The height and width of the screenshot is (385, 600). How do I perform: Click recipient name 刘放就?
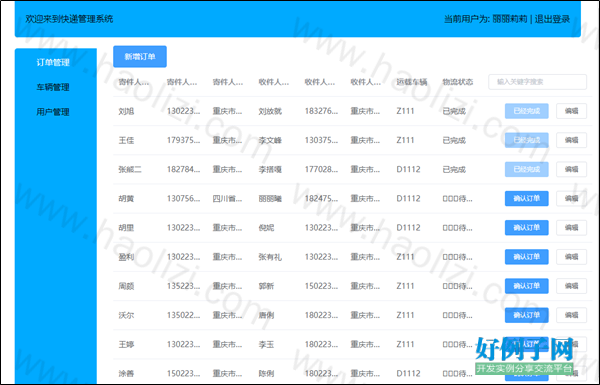[270, 111]
